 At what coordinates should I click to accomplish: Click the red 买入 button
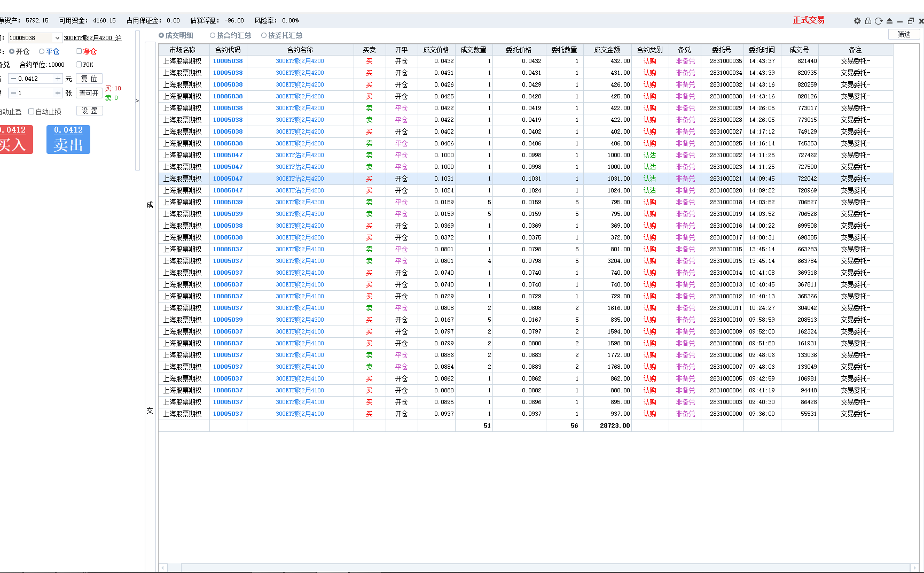15,140
